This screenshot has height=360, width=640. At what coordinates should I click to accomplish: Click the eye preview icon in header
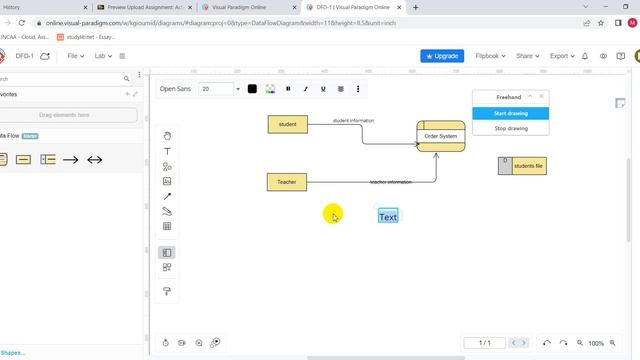tap(603, 56)
